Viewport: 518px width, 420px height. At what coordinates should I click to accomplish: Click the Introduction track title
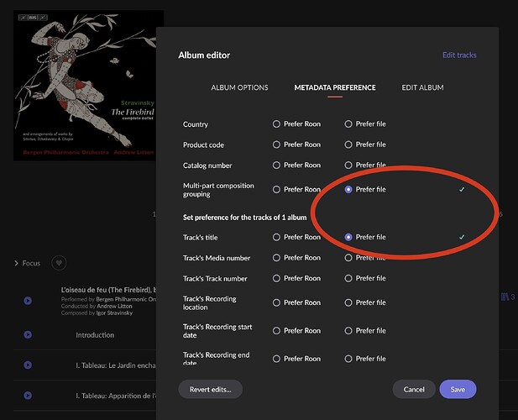point(95,335)
